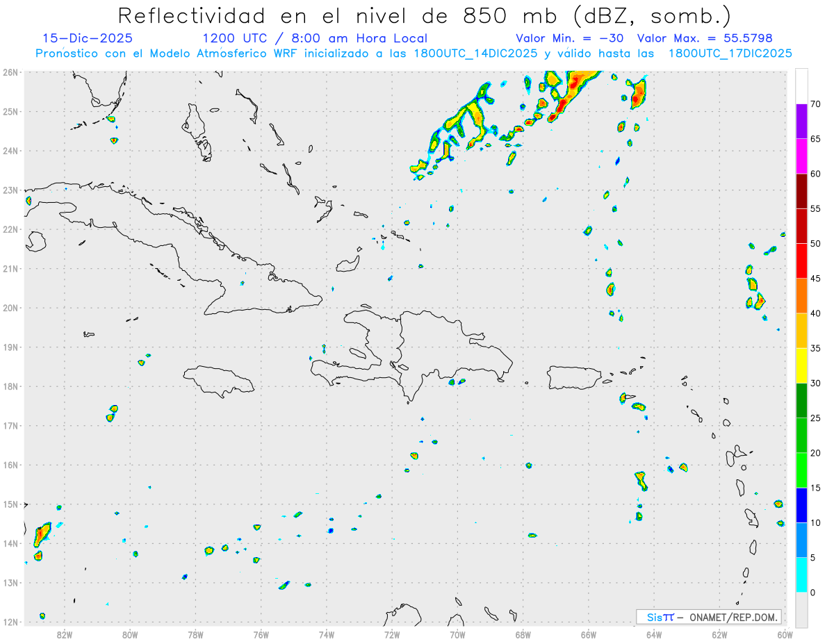Select the '23N' latitude axis label
The height and width of the screenshot is (644, 834).
click(x=10, y=190)
